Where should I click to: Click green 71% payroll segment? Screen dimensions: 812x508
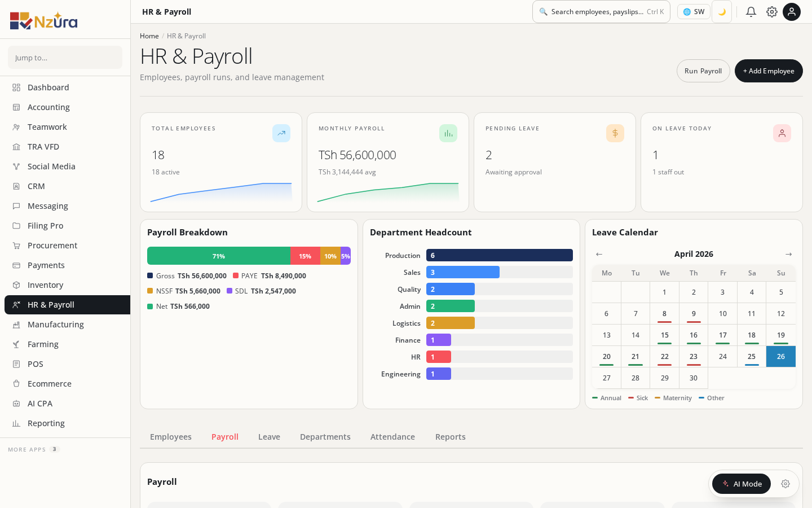click(219, 256)
